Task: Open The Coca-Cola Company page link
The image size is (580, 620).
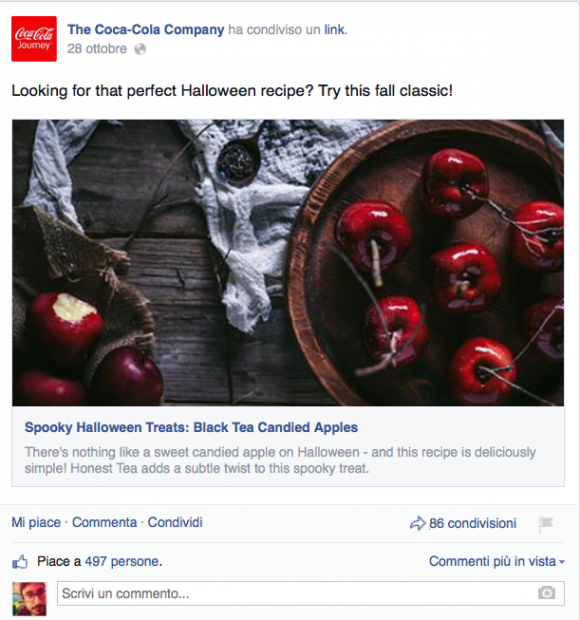Action: pyautogui.click(x=146, y=30)
